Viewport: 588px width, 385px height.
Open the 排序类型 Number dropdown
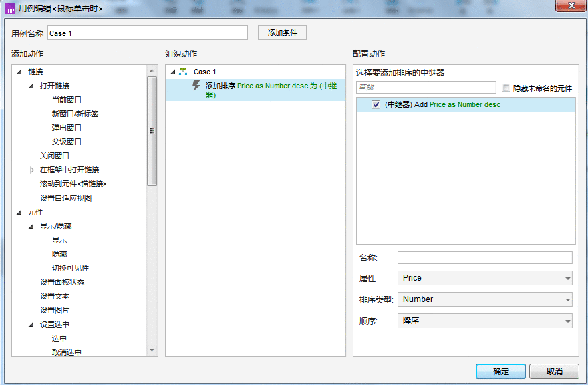point(484,299)
